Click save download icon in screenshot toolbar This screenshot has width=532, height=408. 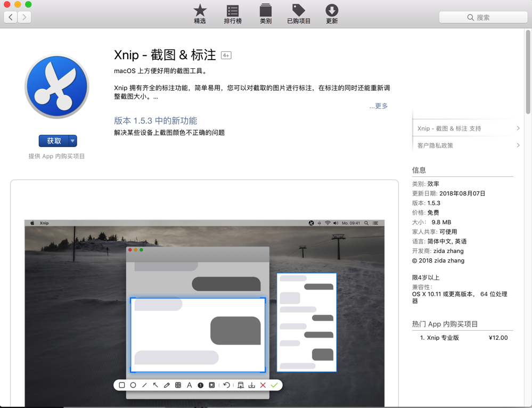coord(252,385)
